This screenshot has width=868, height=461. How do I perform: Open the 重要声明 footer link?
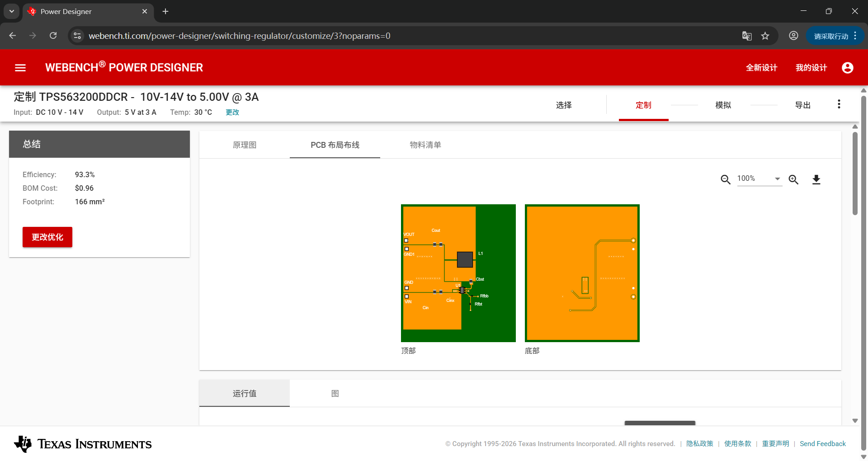pos(775,444)
